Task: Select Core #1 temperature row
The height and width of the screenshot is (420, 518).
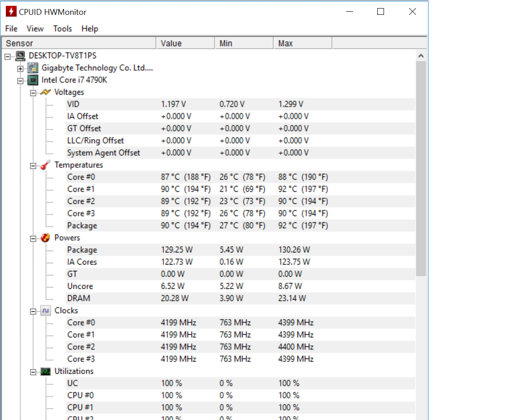Action: tap(241, 189)
